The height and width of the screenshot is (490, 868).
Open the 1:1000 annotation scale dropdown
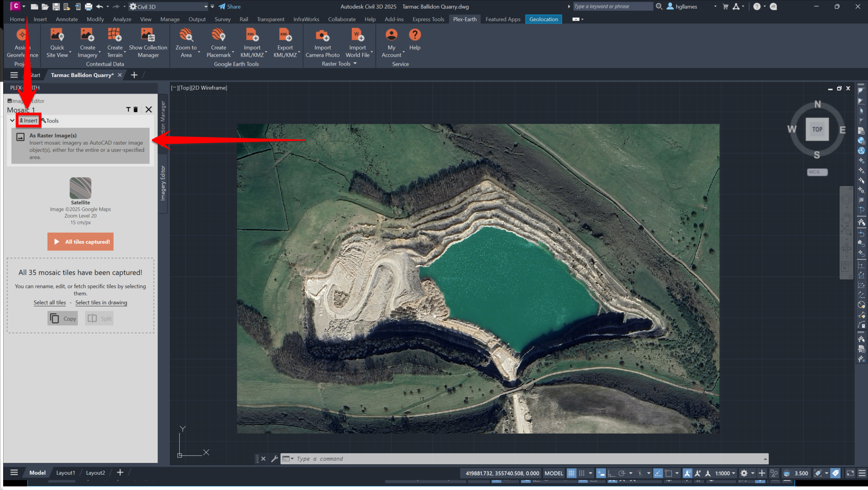click(x=725, y=473)
